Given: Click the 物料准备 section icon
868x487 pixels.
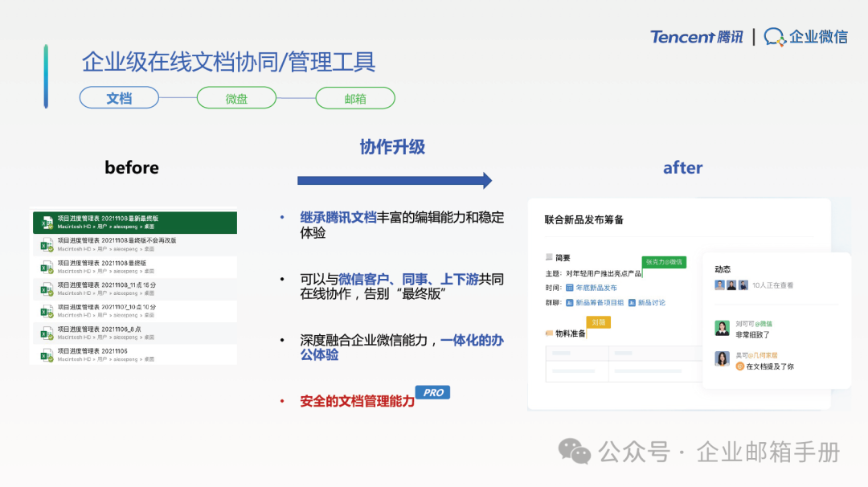Looking at the screenshot, I should [x=549, y=334].
